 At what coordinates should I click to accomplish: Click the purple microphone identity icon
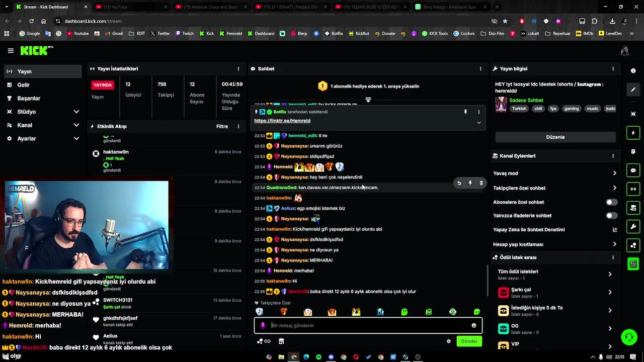click(262, 326)
